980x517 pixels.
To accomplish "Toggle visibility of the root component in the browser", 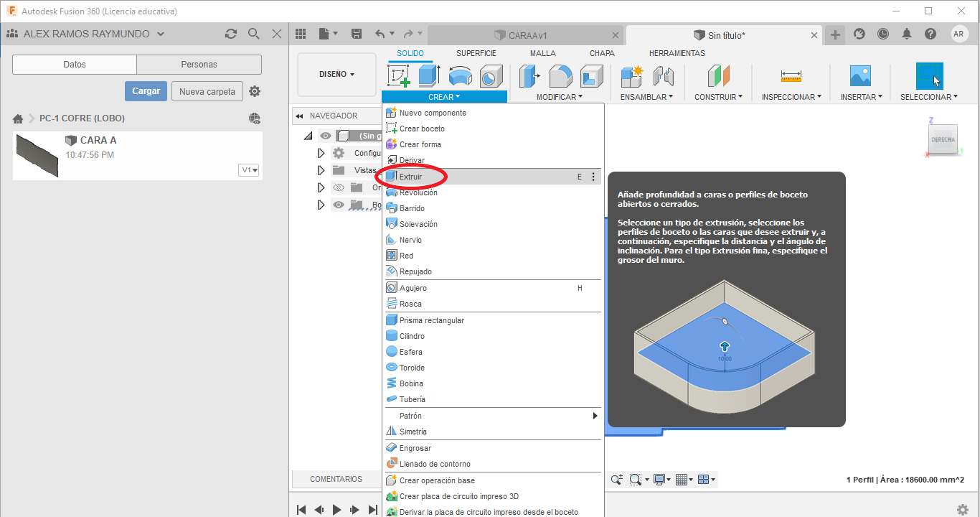I will coord(326,136).
